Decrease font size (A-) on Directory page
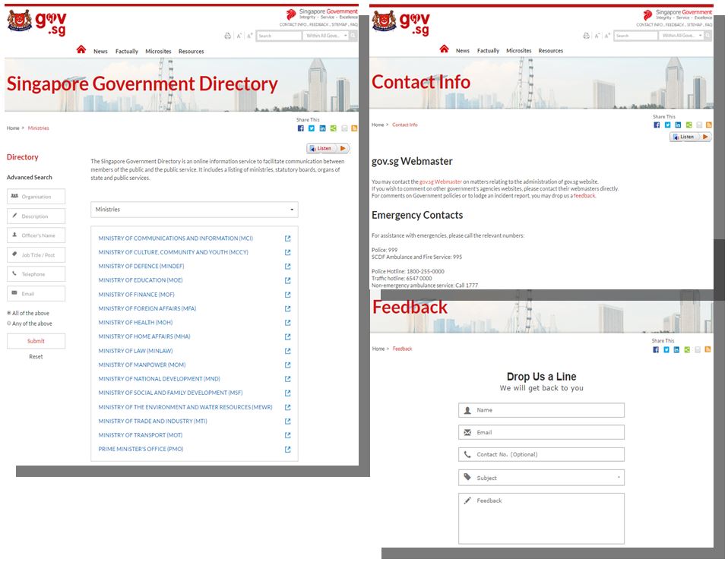The width and height of the screenshot is (728, 562). pos(239,36)
